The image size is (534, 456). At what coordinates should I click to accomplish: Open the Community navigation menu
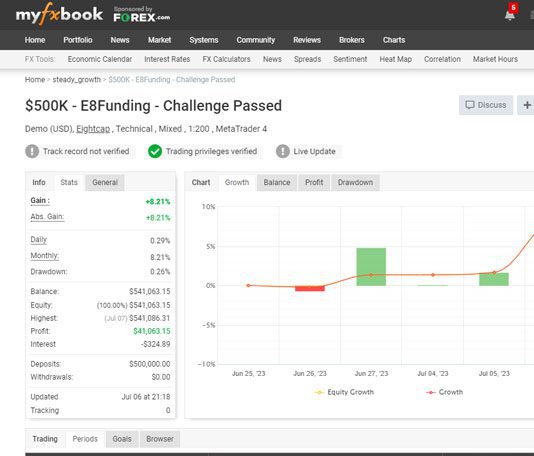coord(256,40)
